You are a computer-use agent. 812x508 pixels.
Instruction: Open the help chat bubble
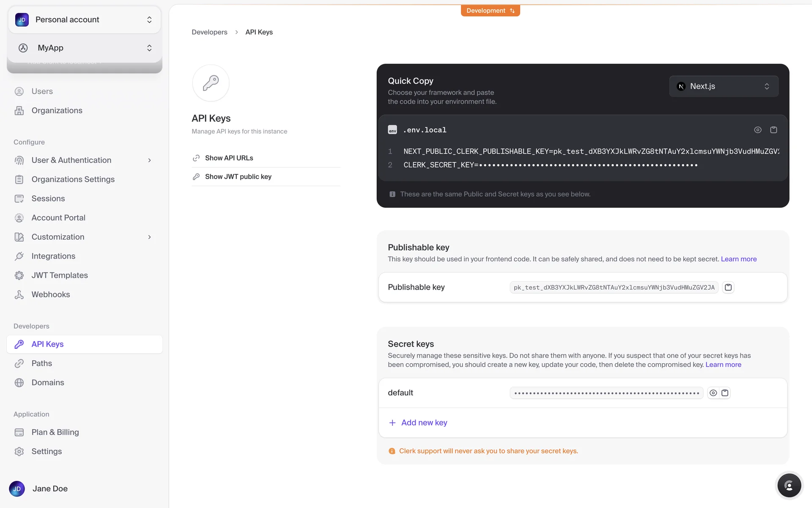tap(789, 486)
